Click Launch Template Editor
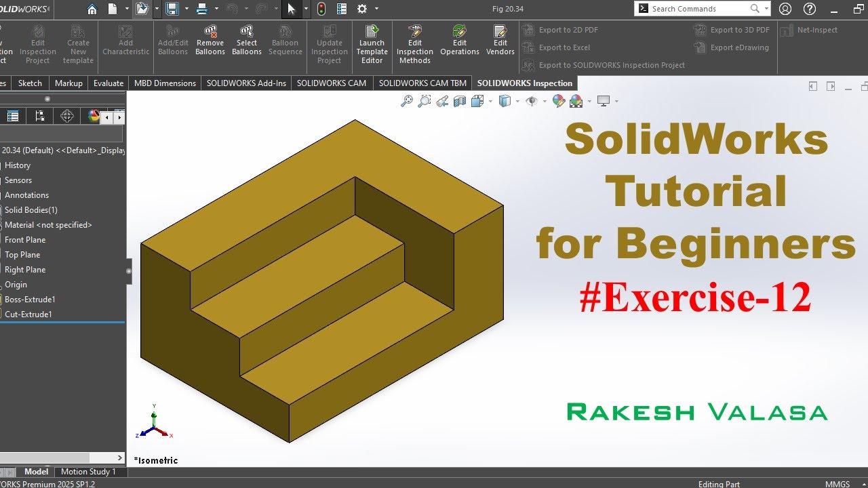 point(372,45)
